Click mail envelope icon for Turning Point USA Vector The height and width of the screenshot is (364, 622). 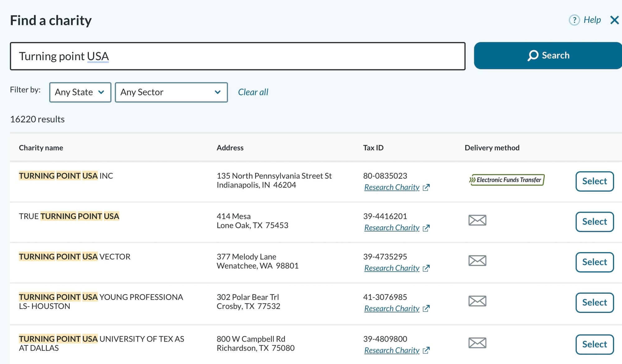coord(477,261)
